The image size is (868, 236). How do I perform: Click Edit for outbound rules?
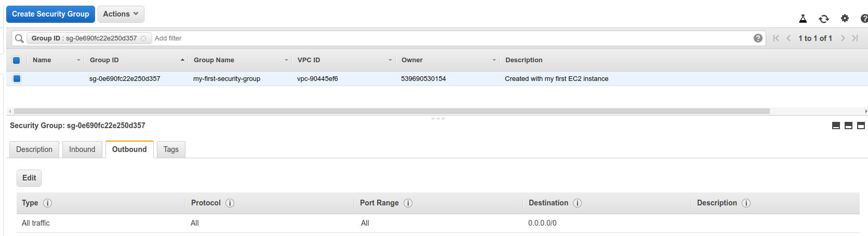click(29, 178)
